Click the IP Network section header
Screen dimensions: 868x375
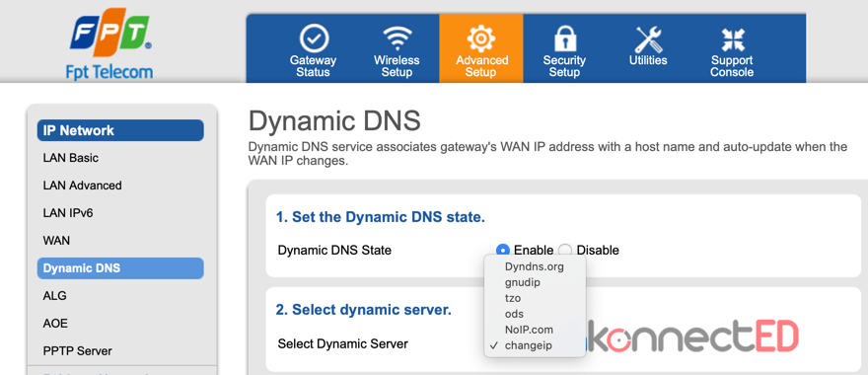pyautogui.click(x=120, y=130)
